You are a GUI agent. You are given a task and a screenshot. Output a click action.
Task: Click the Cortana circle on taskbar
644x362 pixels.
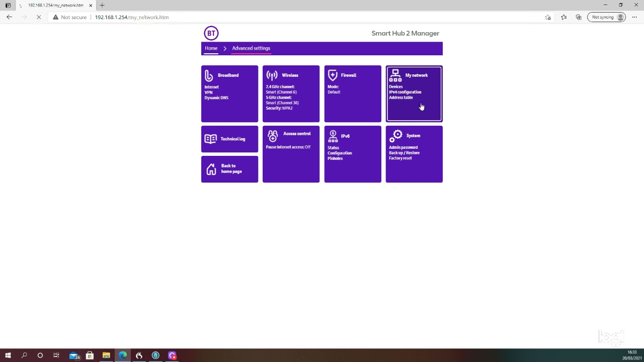(x=40, y=355)
